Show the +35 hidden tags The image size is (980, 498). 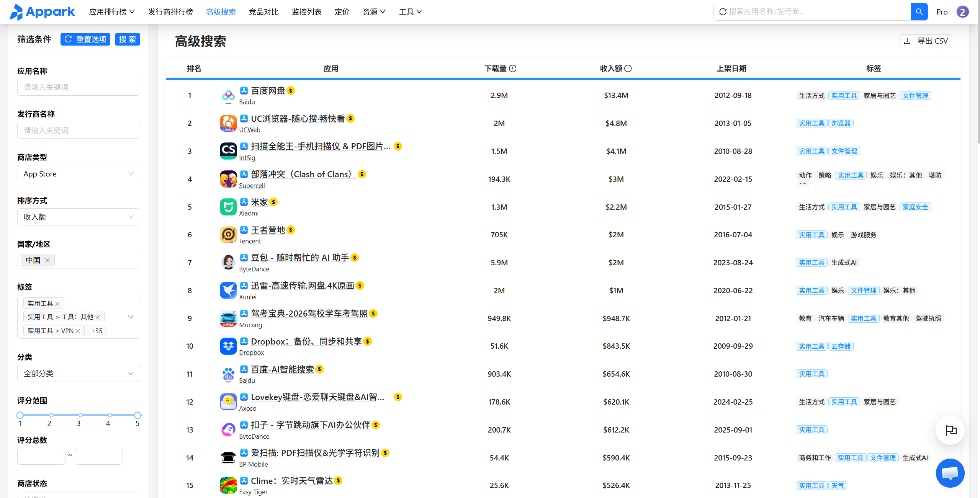(97, 331)
